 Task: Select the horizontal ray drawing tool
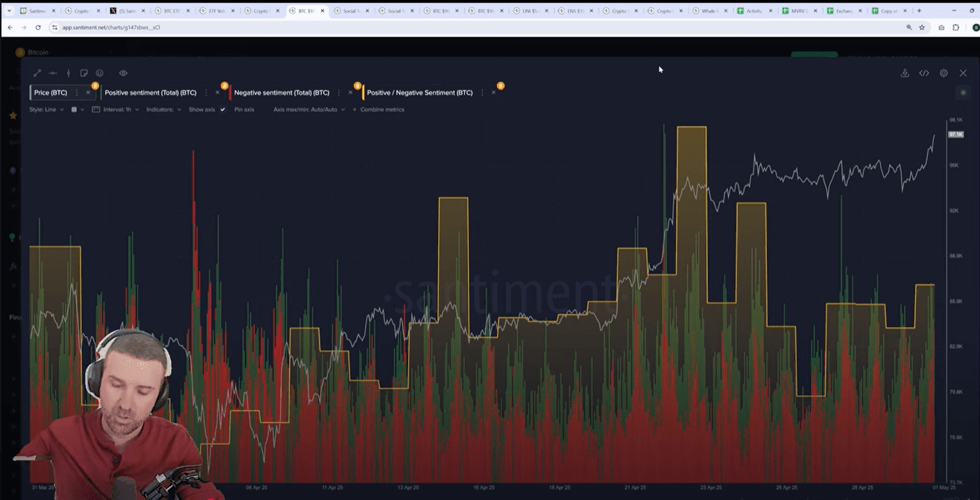53,73
